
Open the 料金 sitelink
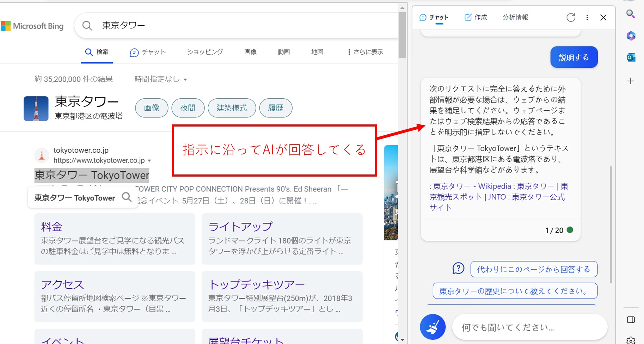[x=51, y=227]
